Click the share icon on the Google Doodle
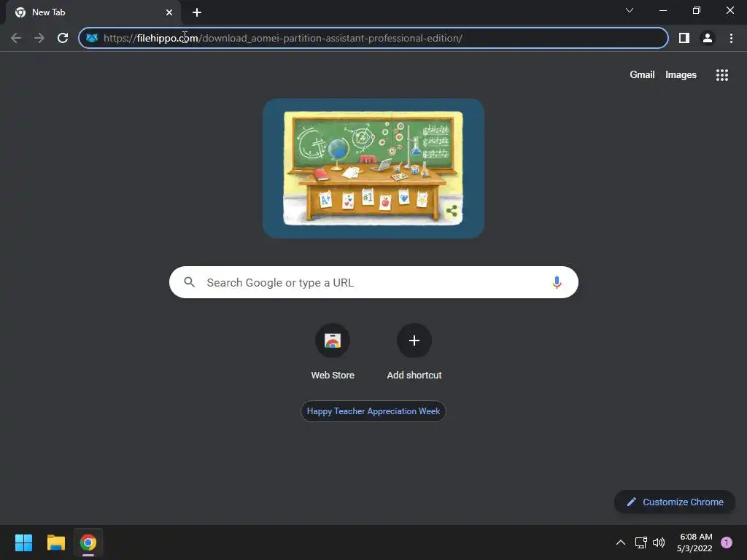Screen dimensions: 747x560 pyautogui.click(x=452, y=211)
